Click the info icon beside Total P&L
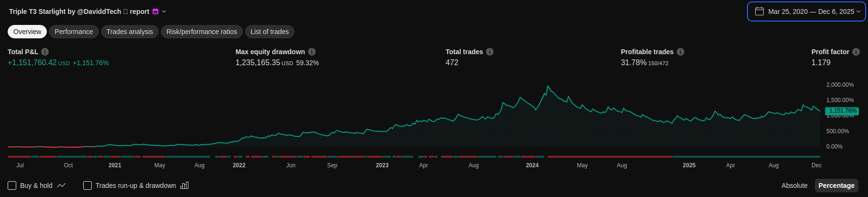 pyautogui.click(x=45, y=52)
